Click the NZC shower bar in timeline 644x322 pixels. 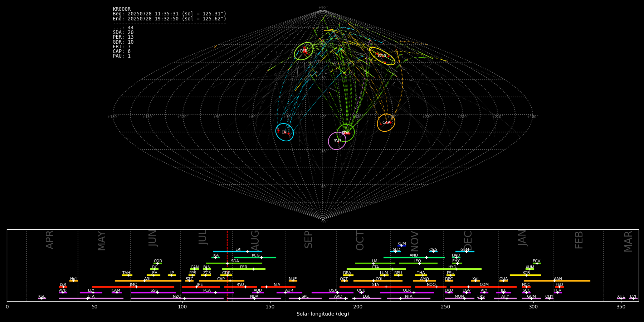tap(177, 298)
